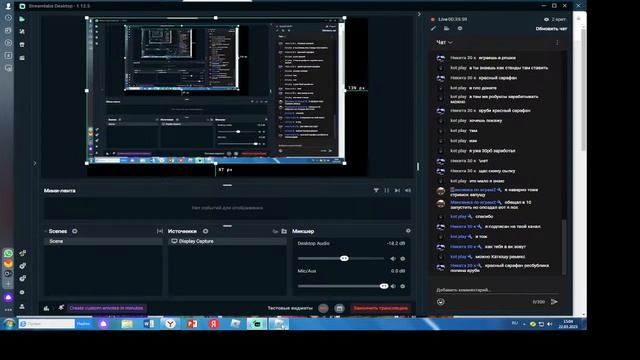Image resolution: width=640 pixels, height=360 pixels.
Task: Click the red end stream button
Action: (x=381, y=308)
